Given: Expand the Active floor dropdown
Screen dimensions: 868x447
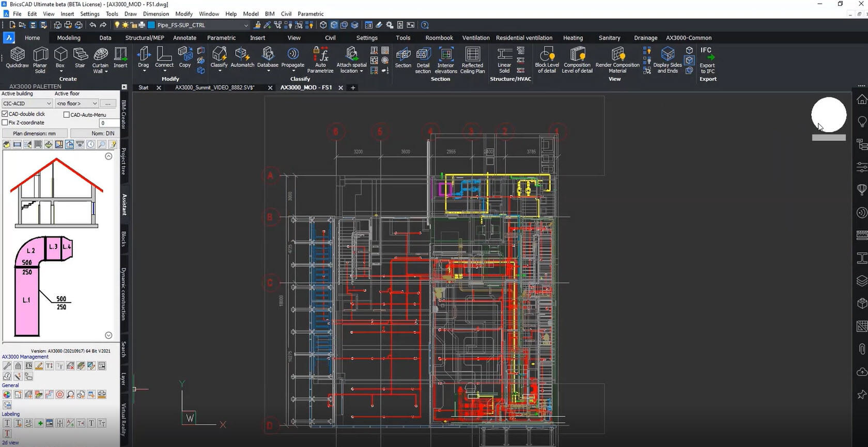Looking at the screenshot, I should [x=76, y=104].
